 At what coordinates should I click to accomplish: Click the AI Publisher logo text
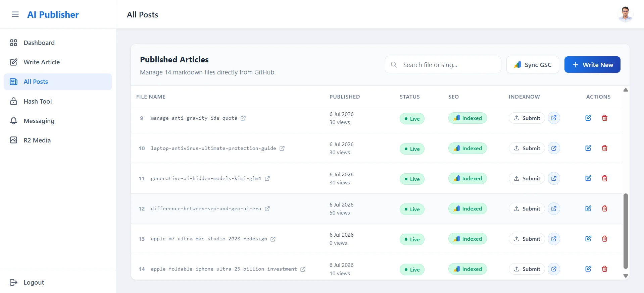point(53,14)
